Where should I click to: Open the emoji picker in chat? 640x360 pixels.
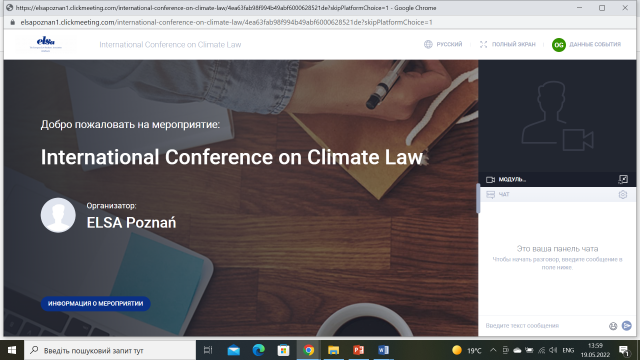(613, 326)
